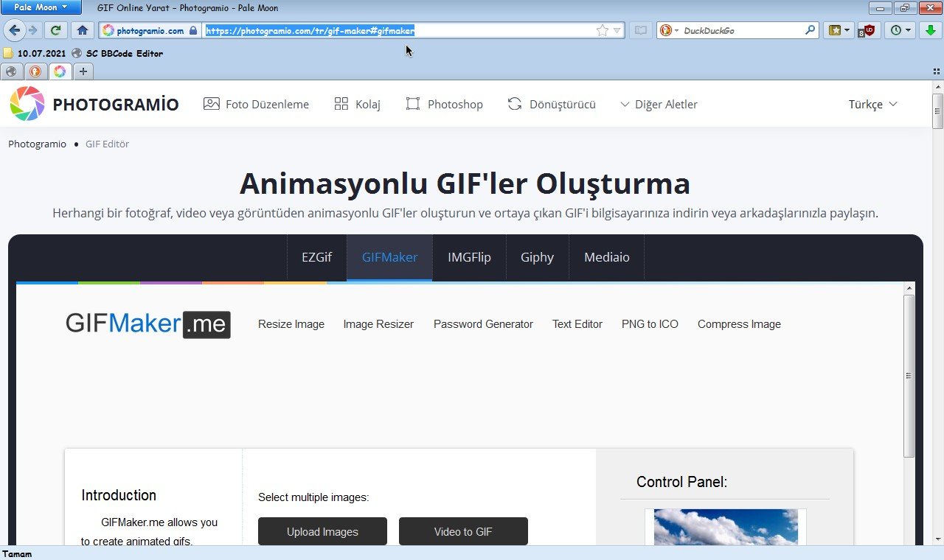Click the tab groups grid icon
Viewport: 944px width, 560px height.
tap(937, 71)
